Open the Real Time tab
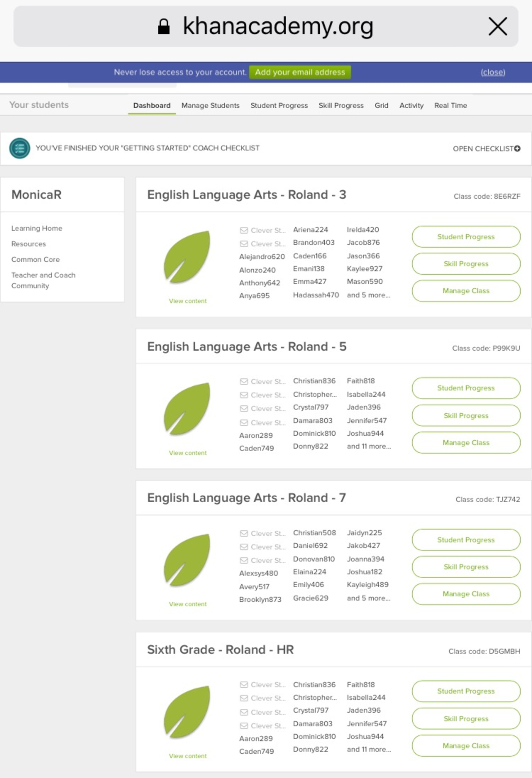The width and height of the screenshot is (532, 778). (450, 106)
